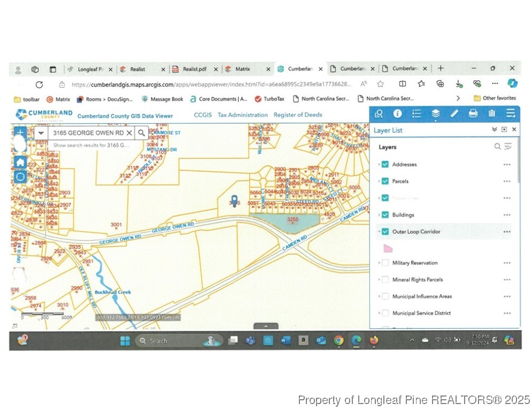Uncheck the Addresses layer

pyautogui.click(x=385, y=164)
